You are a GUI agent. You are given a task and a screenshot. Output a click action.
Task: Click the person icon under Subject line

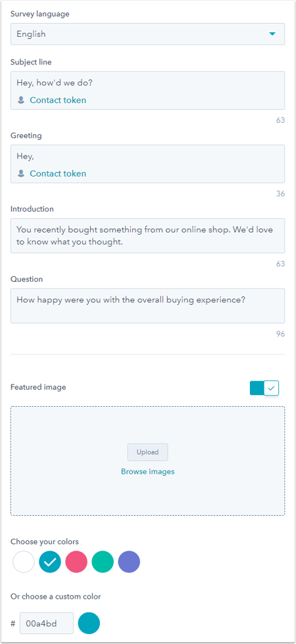21,100
